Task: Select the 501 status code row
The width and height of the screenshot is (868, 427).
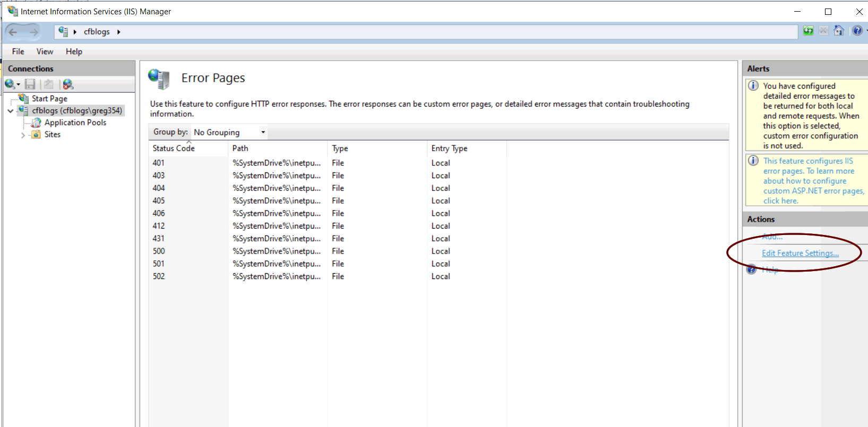Action: coord(328,264)
